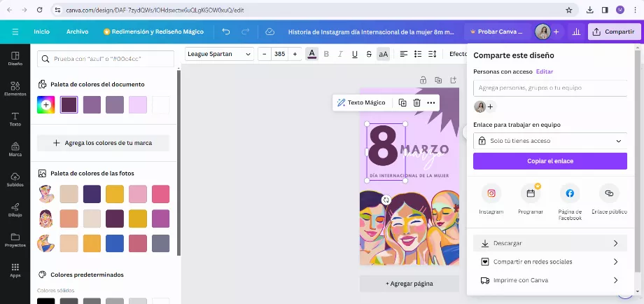This screenshot has width=644, height=304.
Task: Open Programar scheduling icon
Action: tap(531, 193)
